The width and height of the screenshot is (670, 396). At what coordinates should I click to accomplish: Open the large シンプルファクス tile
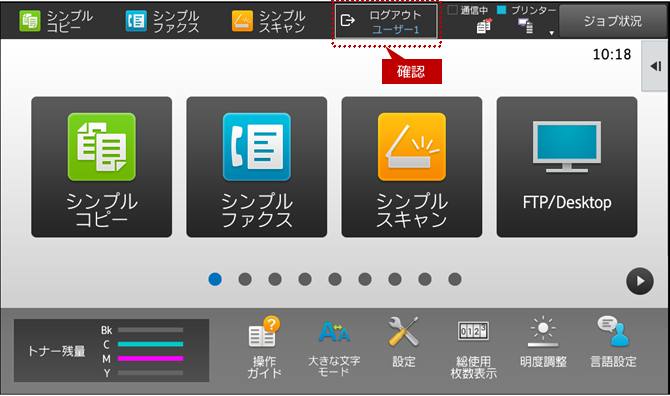pos(257,167)
